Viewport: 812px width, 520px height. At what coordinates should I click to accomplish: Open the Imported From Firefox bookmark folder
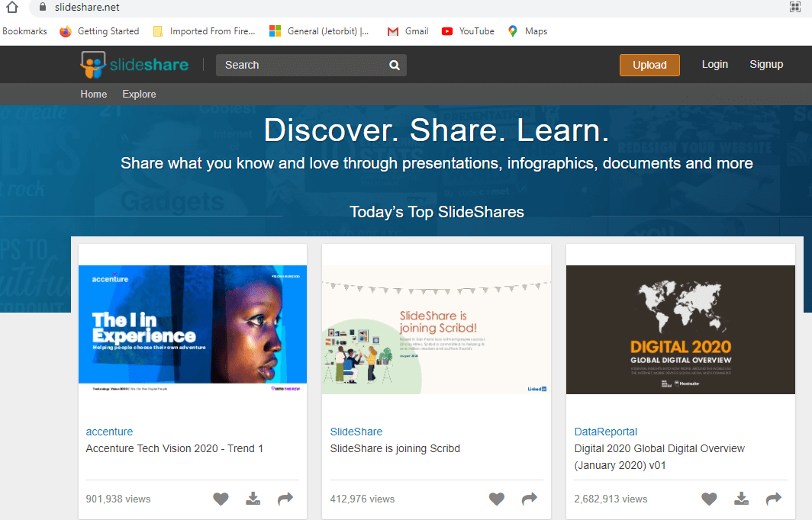click(x=204, y=31)
